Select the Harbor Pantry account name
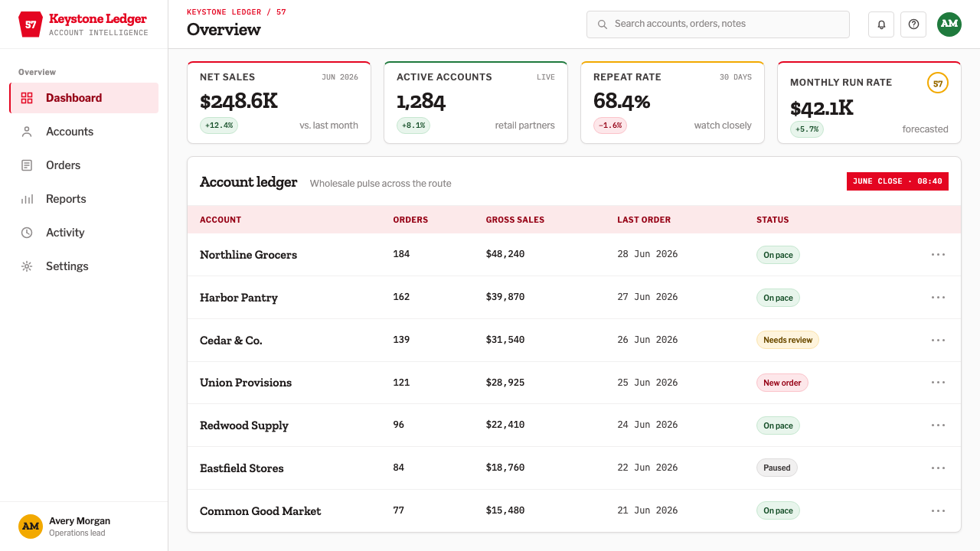Image resolution: width=980 pixels, height=551 pixels. click(239, 298)
